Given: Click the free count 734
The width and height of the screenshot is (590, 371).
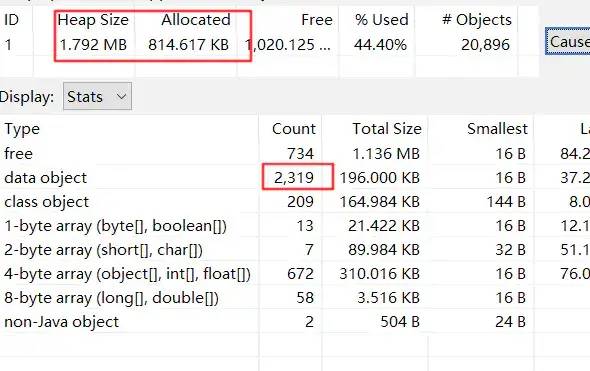Looking at the screenshot, I should click(300, 154).
